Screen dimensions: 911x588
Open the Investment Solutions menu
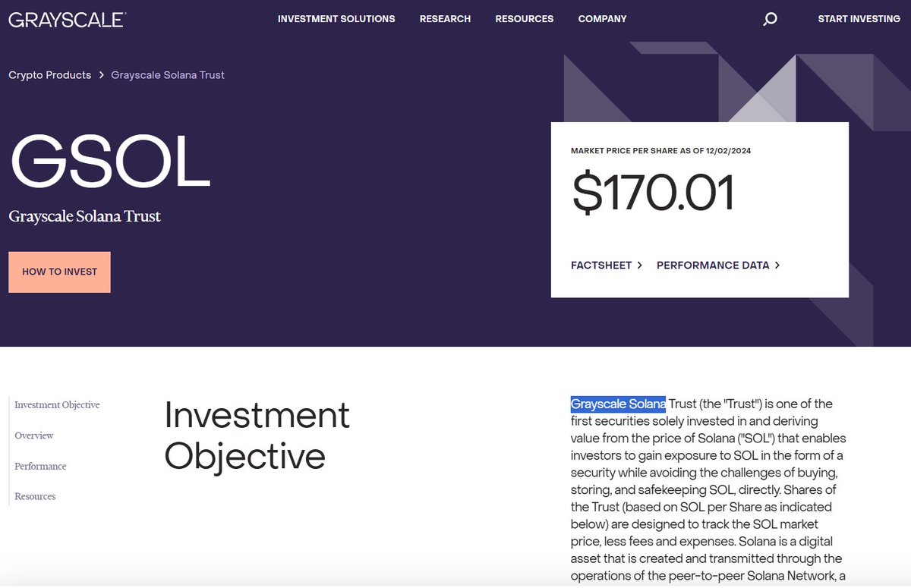pyautogui.click(x=336, y=19)
